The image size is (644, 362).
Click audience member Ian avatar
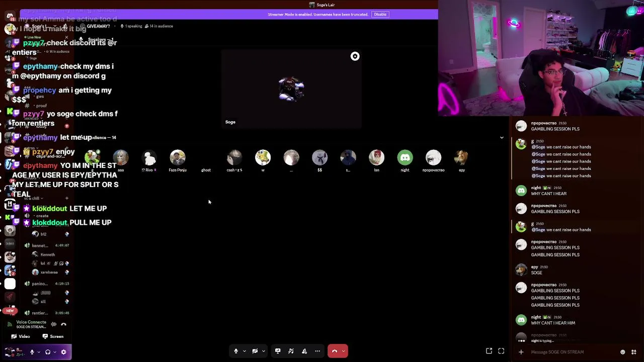[x=376, y=158]
